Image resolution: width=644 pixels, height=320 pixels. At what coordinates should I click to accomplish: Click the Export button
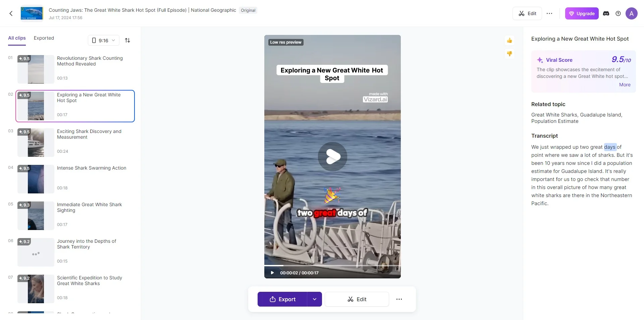pyautogui.click(x=282, y=299)
